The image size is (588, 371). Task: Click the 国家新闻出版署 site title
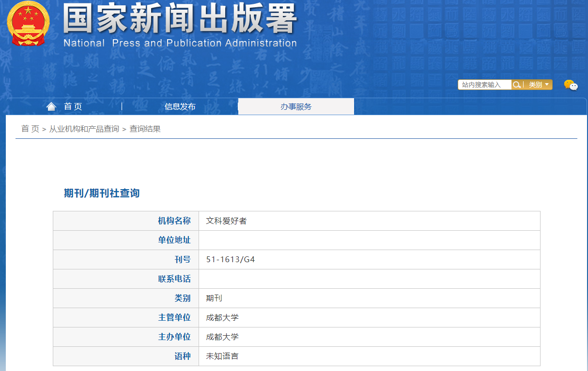[x=180, y=19]
